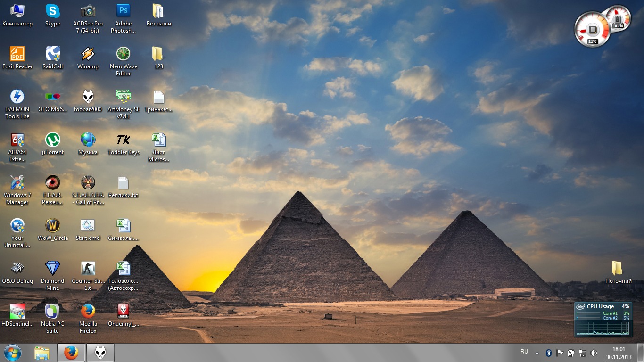This screenshot has height=362, width=644.
Task: Click the Winamp desktop icon
Action: point(88,54)
